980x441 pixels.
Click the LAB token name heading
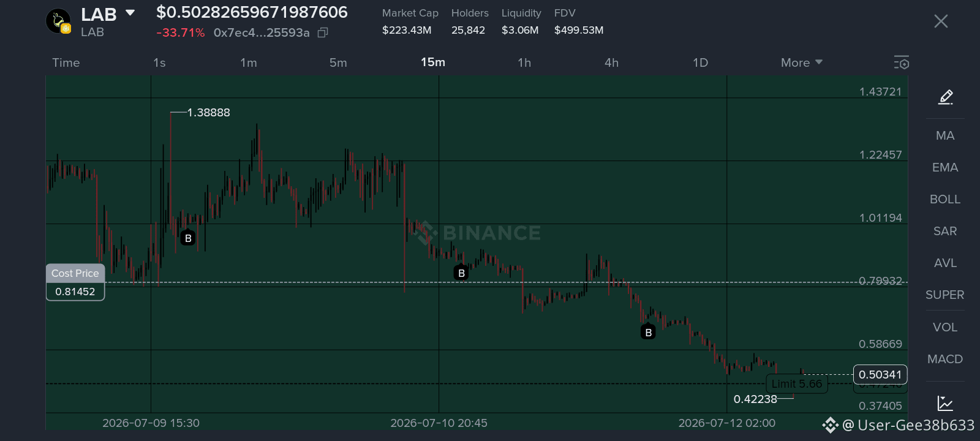pyautogui.click(x=99, y=14)
